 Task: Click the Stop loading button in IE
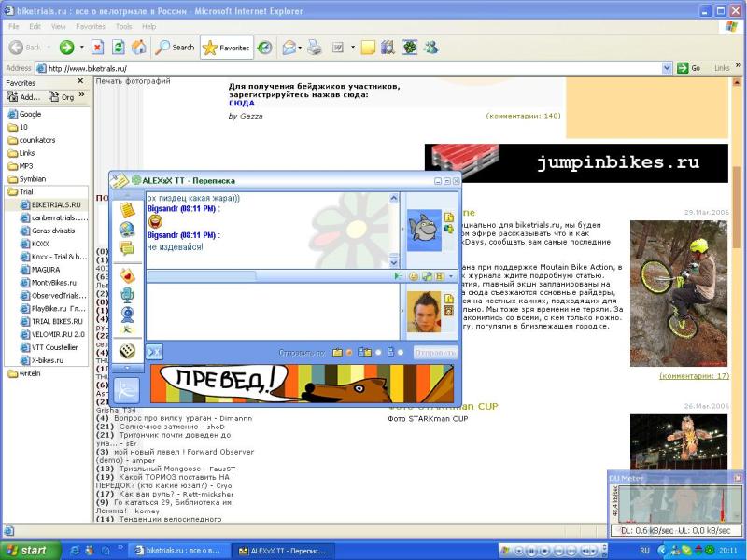coord(97,48)
